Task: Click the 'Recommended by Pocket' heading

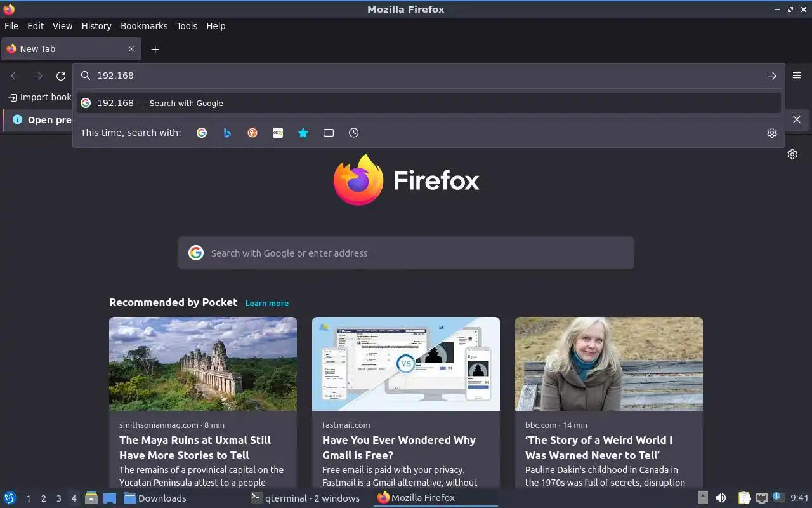Action: (x=173, y=302)
